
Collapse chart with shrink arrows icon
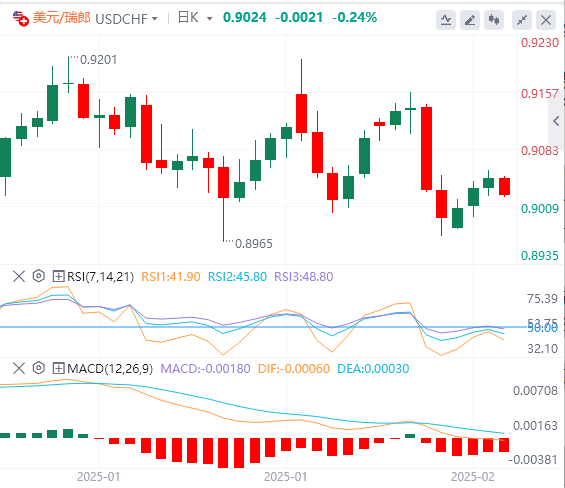coord(522,20)
